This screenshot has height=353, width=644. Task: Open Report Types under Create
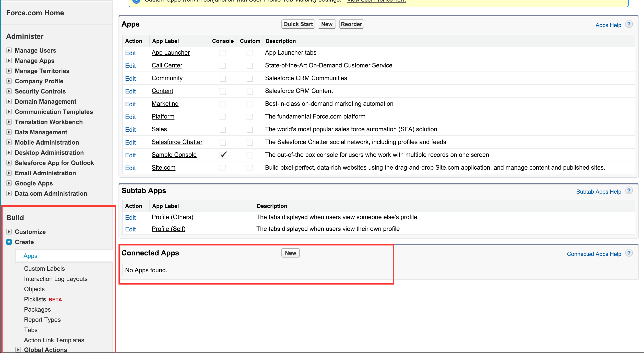[x=42, y=320]
